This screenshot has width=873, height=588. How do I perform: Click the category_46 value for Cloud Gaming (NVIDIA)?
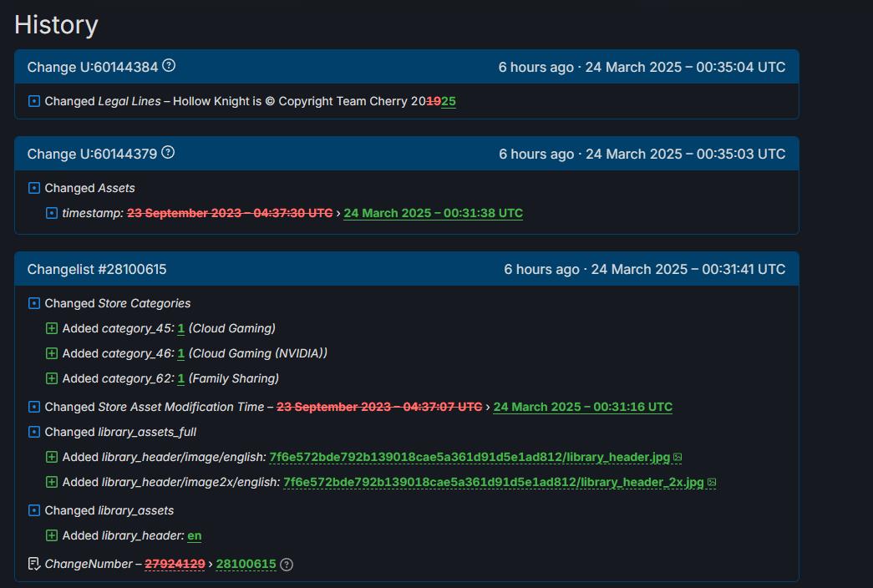[x=180, y=353]
